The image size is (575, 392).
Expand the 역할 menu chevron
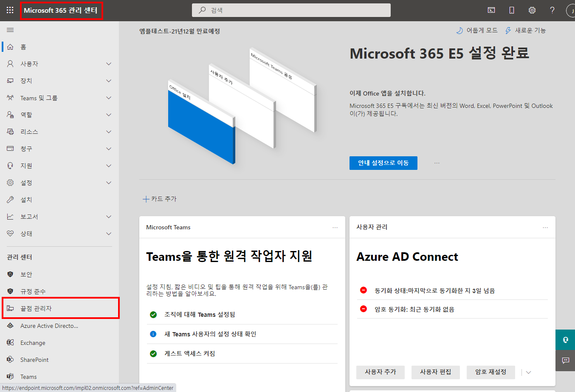[109, 115]
